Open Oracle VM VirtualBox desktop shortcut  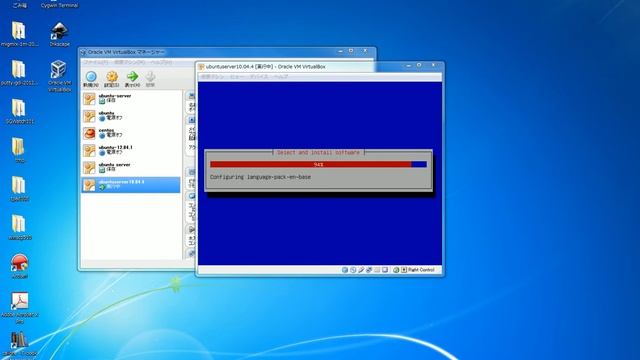click(59, 76)
